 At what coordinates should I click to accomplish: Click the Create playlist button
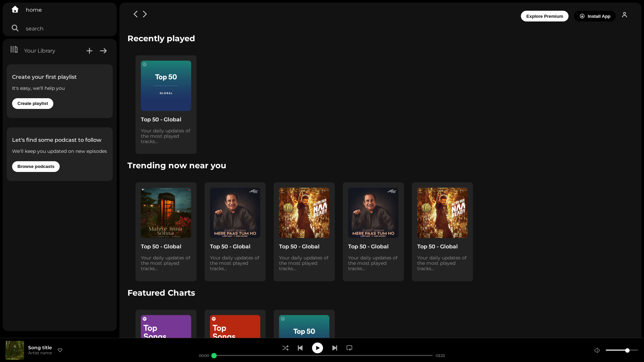(x=33, y=104)
